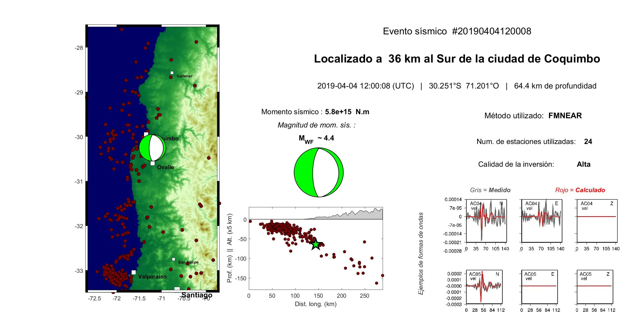644x328 pixels.
Task: Click the '-28' latitude tick label
Action: pyautogui.click(x=79, y=48)
